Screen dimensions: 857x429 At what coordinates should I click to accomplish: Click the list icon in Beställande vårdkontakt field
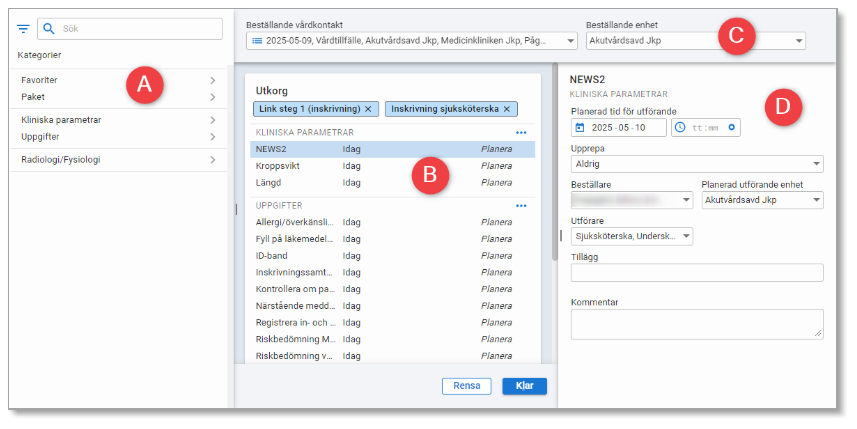pos(257,41)
